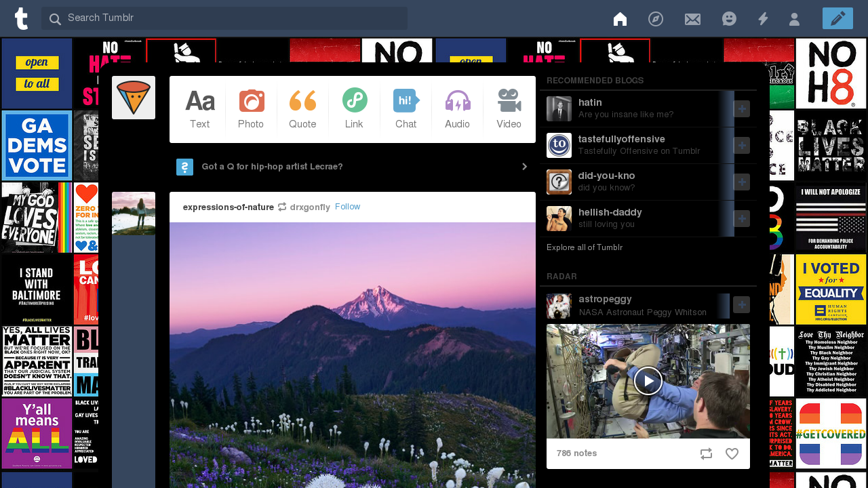The height and width of the screenshot is (488, 868).
Task: Follow drxgonfly via the Follow link
Action: point(347,207)
